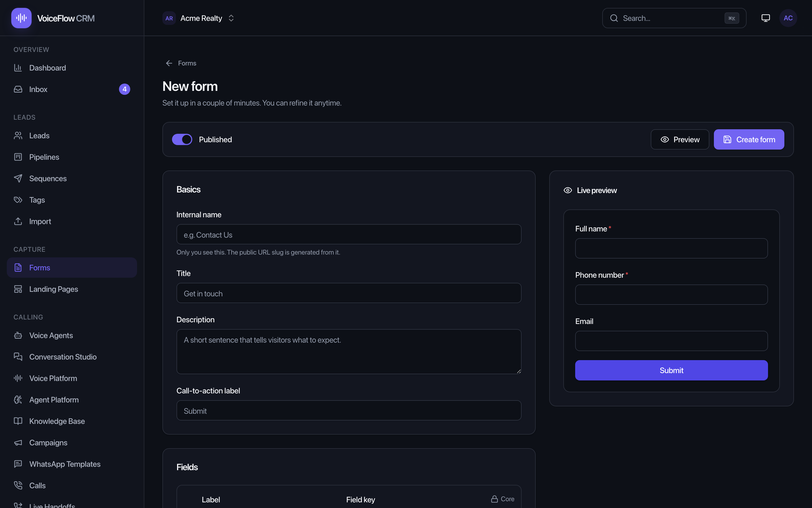Click the Leads people icon
The width and height of the screenshot is (812, 508).
(18, 136)
